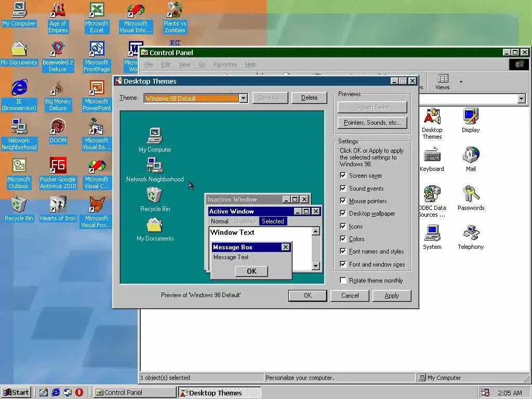Select the Bejeweled 2 Deluxe shortcut
532x399 pixels.
(x=58, y=57)
